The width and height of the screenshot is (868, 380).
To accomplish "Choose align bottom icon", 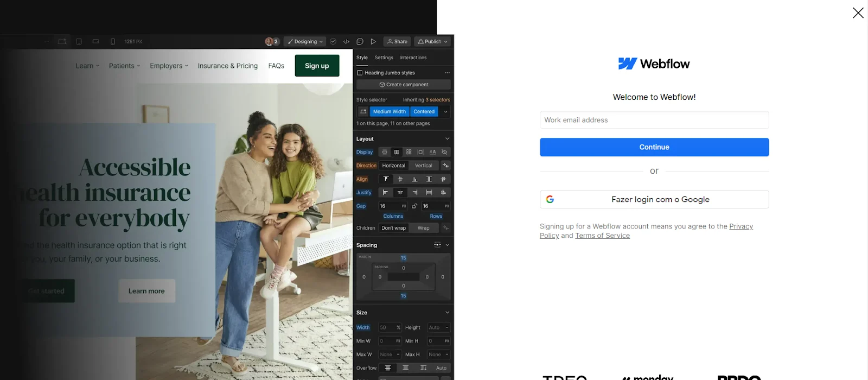I will coord(414,179).
